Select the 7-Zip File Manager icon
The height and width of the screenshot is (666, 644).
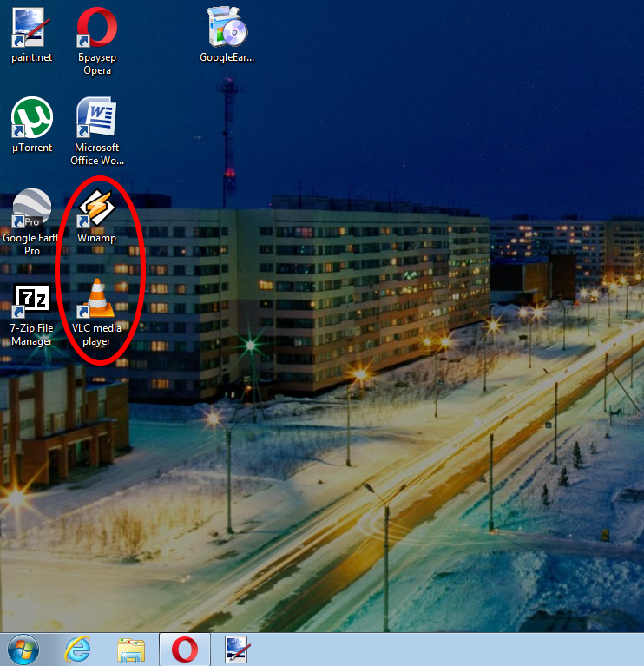[32, 299]
